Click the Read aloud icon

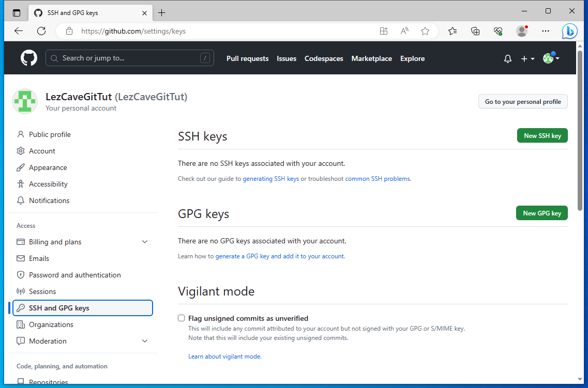(x=404, y=31)
